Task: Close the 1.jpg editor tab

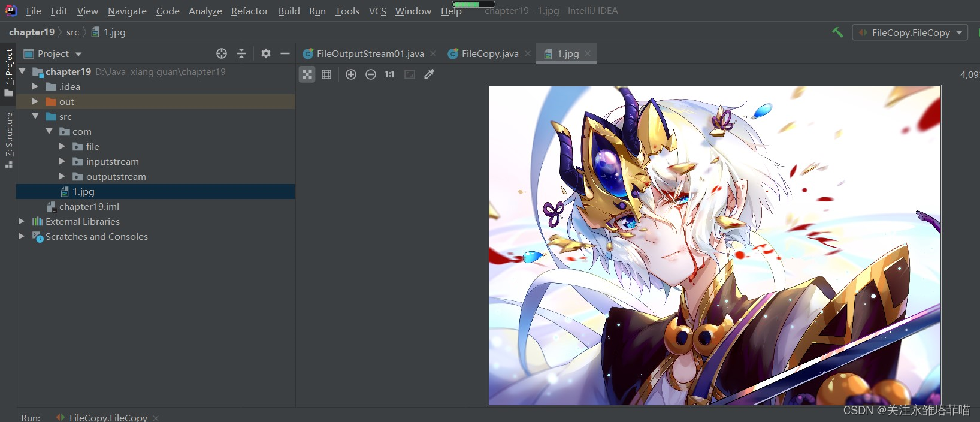Action: pyautogui.click(x=588, y=53)
